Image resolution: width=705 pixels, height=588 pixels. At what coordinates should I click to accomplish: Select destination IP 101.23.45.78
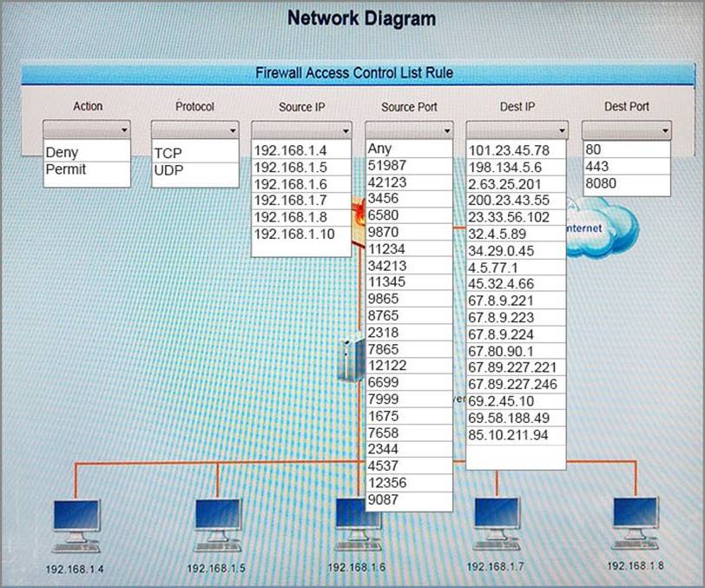(509, 150)
